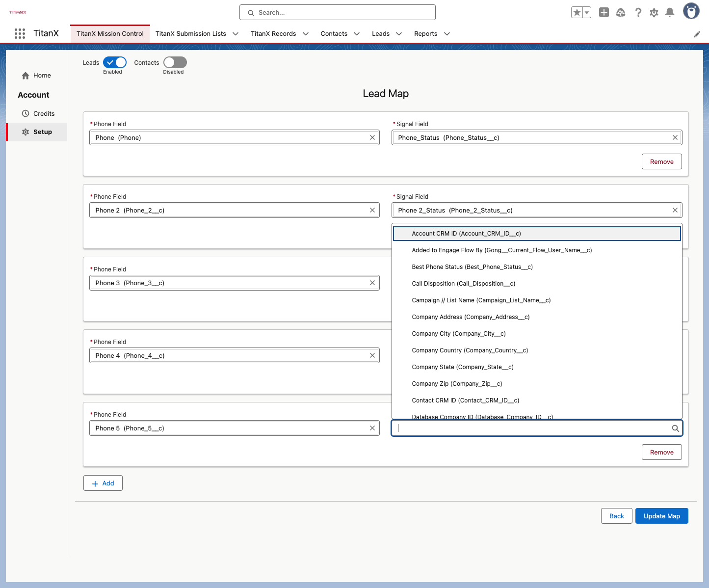Open the Help question mark icon
This screenshot has height=588, width=709.
(638, 13)
